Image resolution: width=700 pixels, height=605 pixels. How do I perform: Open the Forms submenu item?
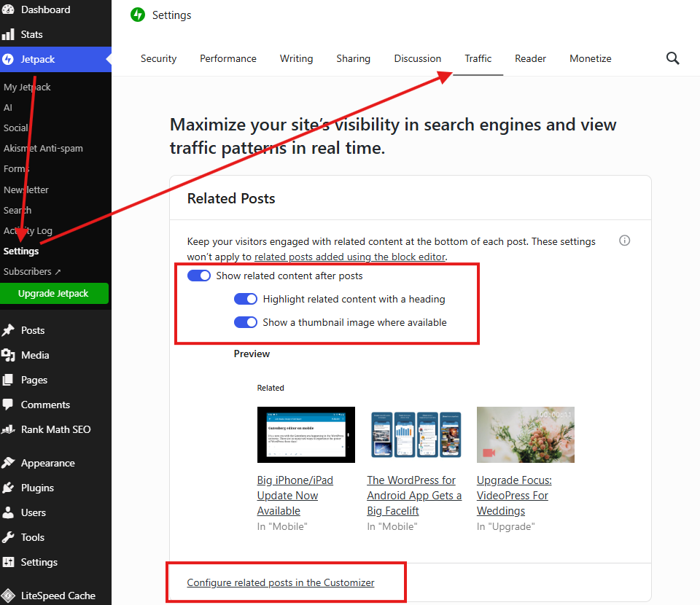(16, 168)
